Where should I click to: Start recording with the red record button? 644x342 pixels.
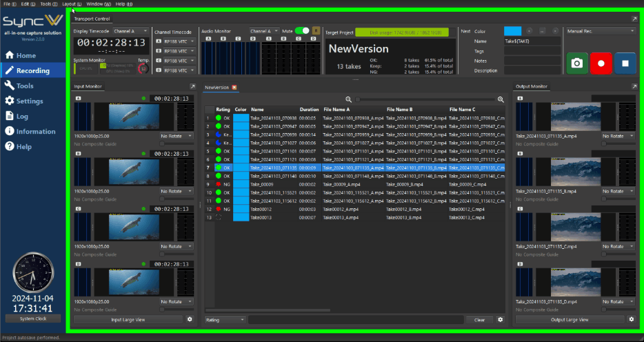pos(601,63)
